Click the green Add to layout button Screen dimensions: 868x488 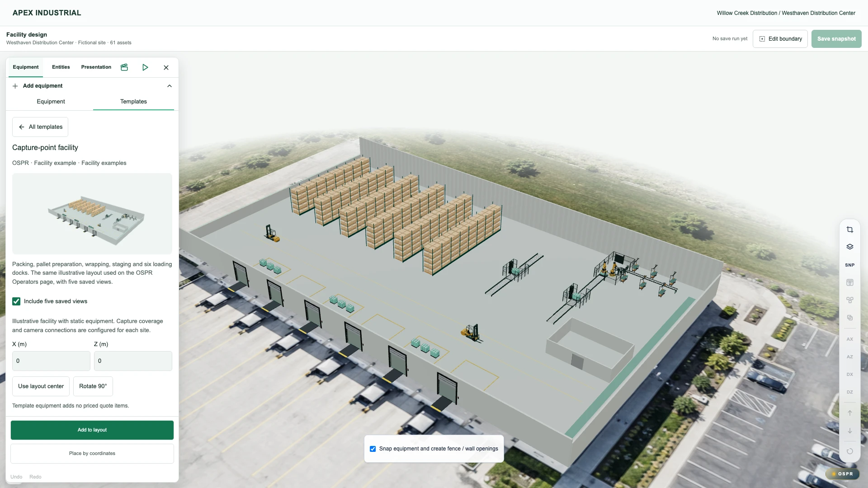click(92, 430)
